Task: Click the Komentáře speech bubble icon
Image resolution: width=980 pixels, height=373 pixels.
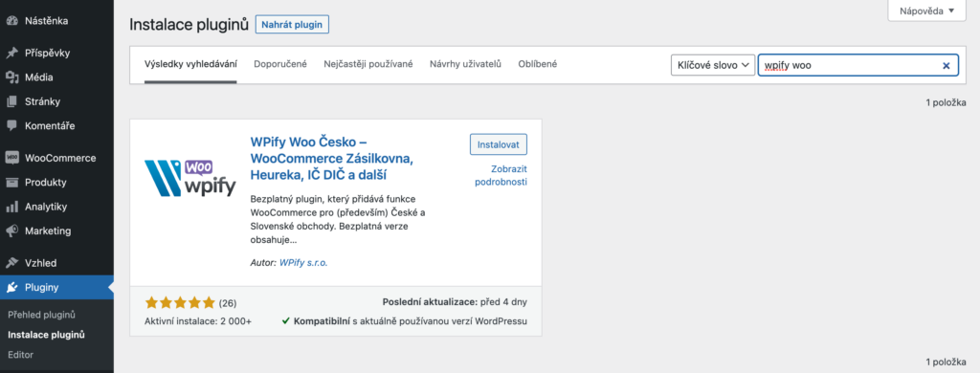Action: [x=11, y=125]
